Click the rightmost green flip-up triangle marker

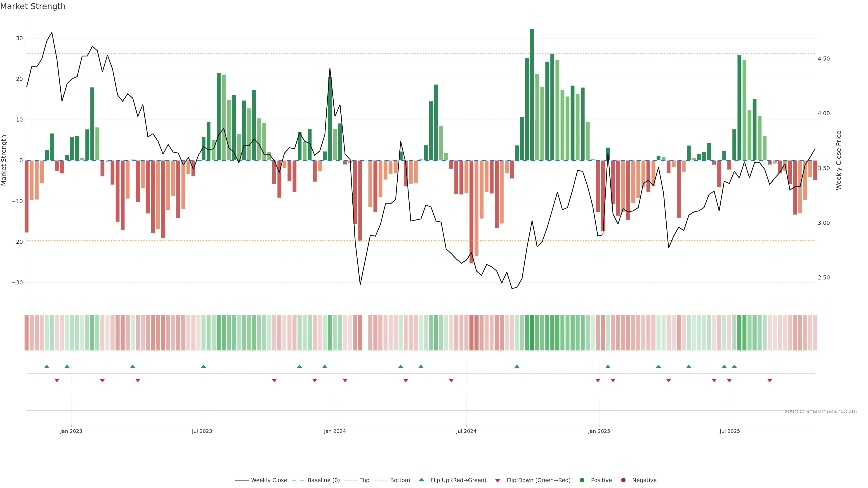point(734,366)
